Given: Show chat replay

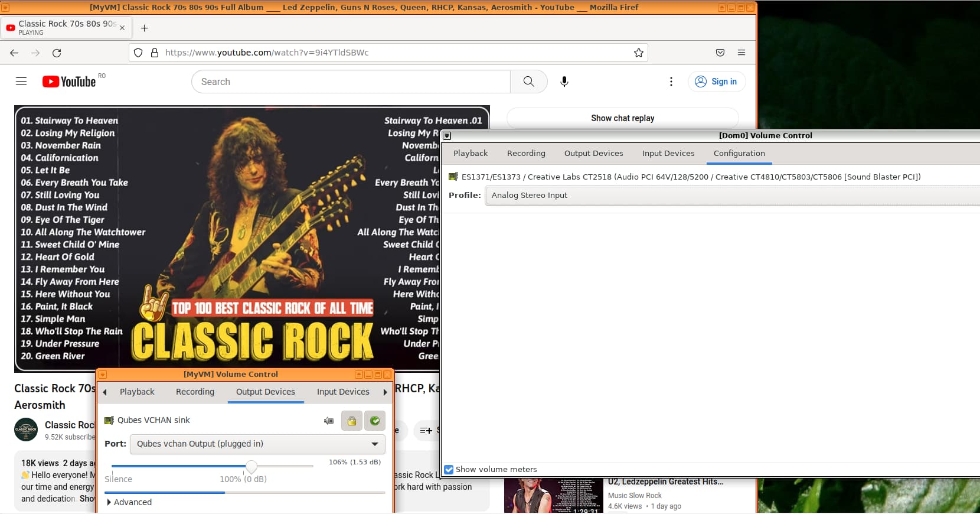Looking at the screenshot, I should pyautogui.click(x=623, y=118).
